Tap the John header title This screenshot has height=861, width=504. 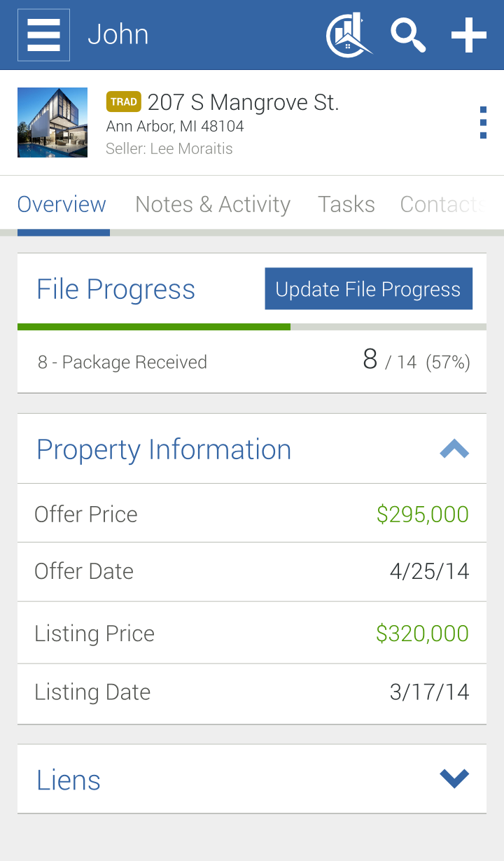pos(118,34)
